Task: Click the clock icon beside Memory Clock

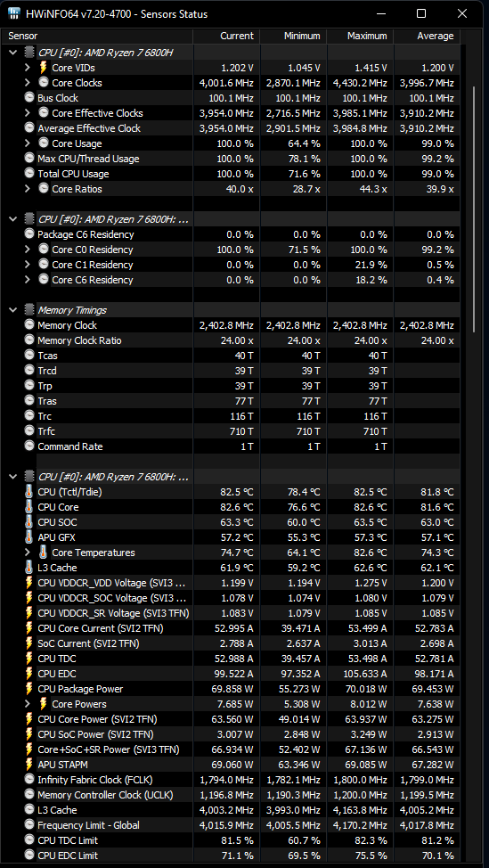Action: tap(29, 325)
